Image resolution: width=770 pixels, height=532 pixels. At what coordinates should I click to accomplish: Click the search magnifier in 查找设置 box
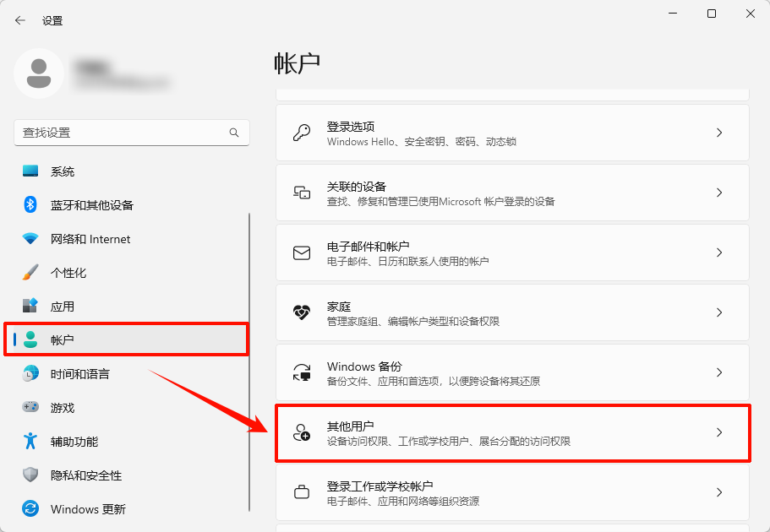coord(234,133)
